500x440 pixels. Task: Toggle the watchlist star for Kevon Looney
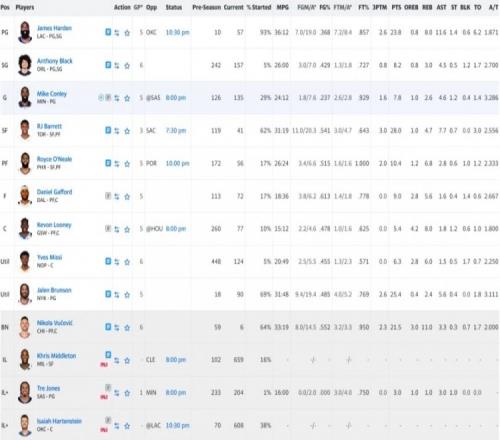coord(127,229)
